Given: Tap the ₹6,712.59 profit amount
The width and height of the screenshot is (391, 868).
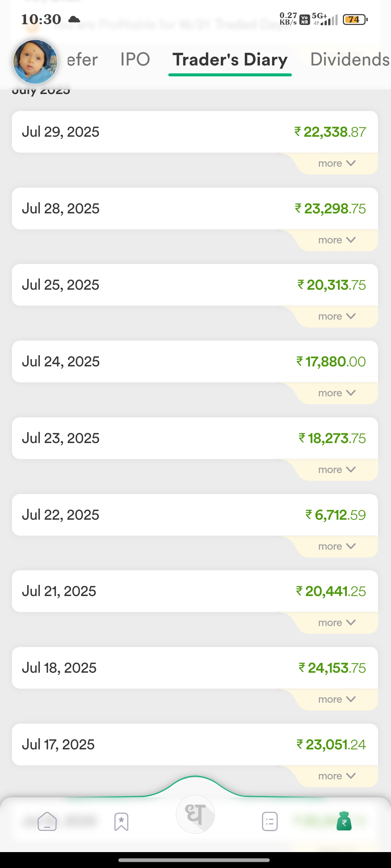Looking at the screenshot, I should point(336,515).
